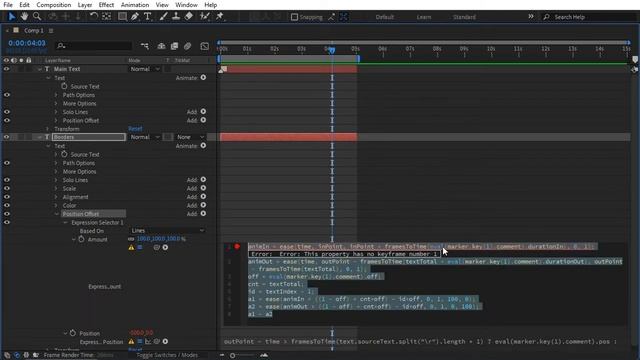The image size is (640, 360).
Task: Select the Rotation tool
Action: 93,16
